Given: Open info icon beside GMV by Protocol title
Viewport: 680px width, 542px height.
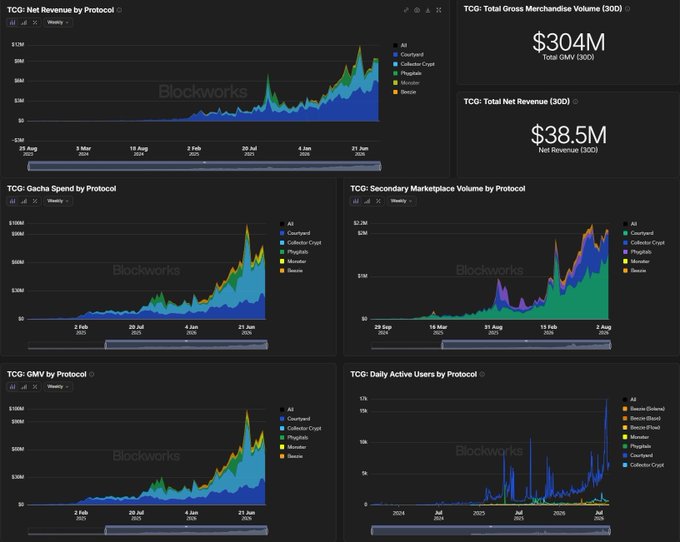Looking at the screenshot, I should point(92,374).
